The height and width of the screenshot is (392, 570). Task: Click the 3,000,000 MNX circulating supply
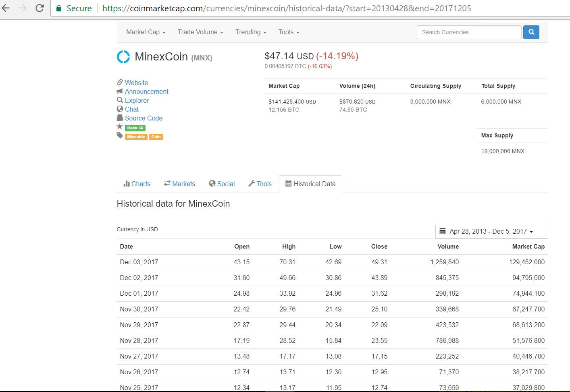tap(431, 102)
